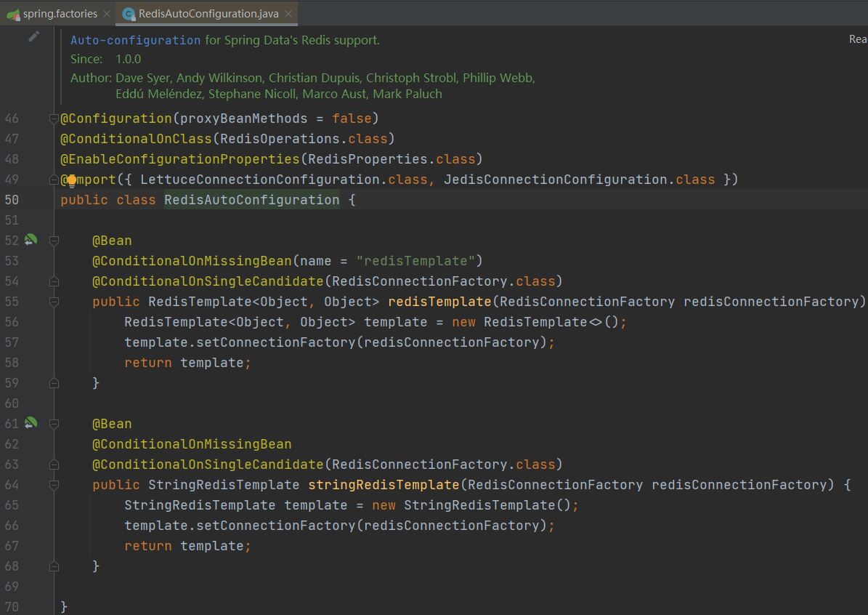868x615 pixels.
Task: Click setConnectionFactory call on line 66
Action: [x=276, y=526]
